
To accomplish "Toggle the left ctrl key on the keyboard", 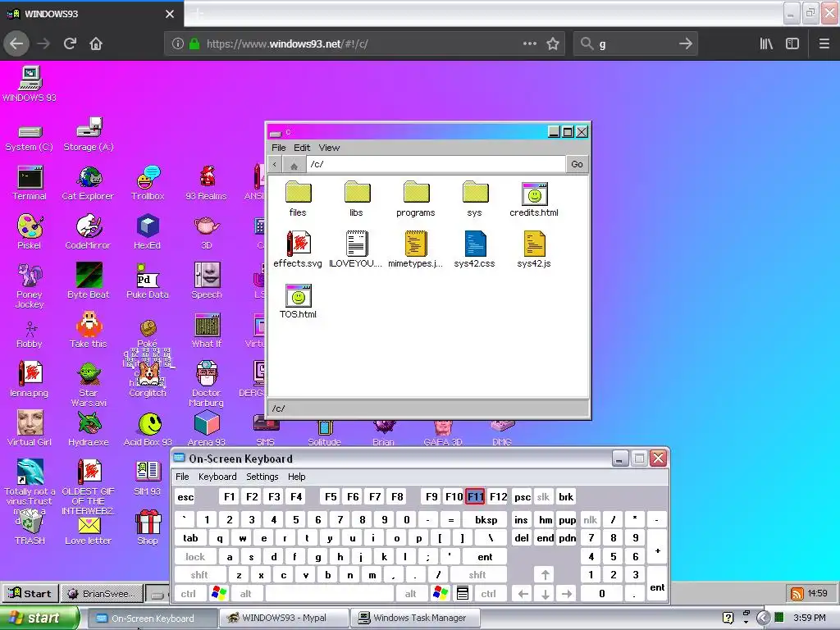I will [188, 594].
